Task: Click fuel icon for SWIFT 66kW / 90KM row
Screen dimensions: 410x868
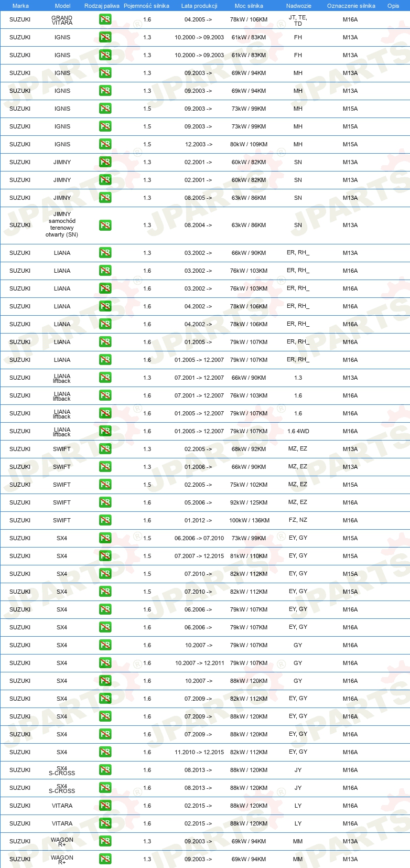Action: [x=105, y=467]
